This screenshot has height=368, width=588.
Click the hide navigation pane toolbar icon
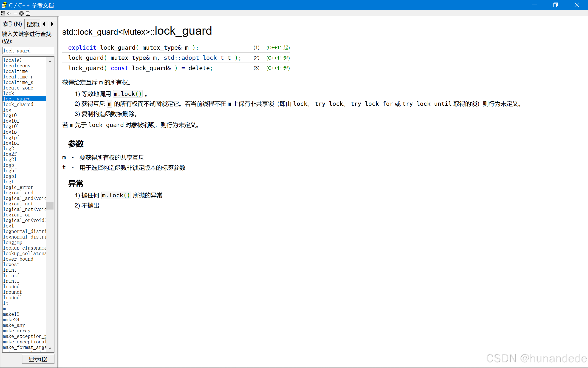tap(3, 13)
